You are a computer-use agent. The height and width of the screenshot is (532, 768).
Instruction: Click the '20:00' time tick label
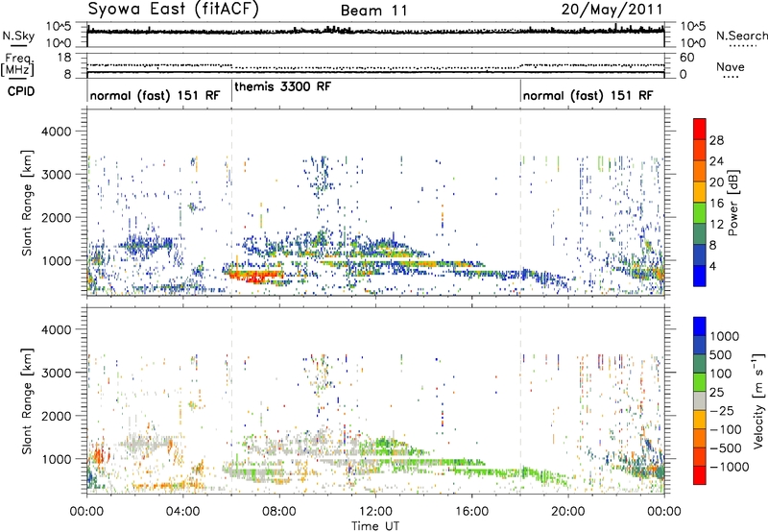567,512
